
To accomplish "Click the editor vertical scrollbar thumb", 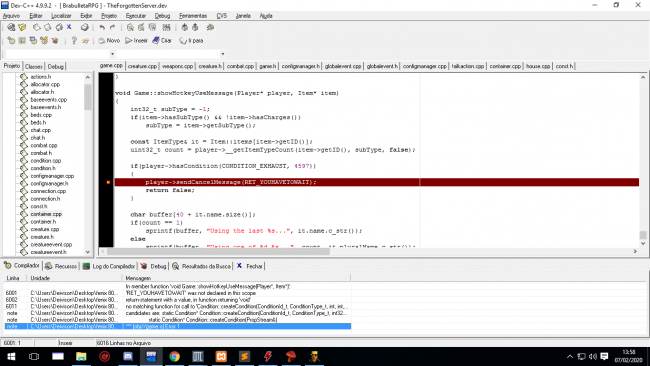I will tap(643, 235).
